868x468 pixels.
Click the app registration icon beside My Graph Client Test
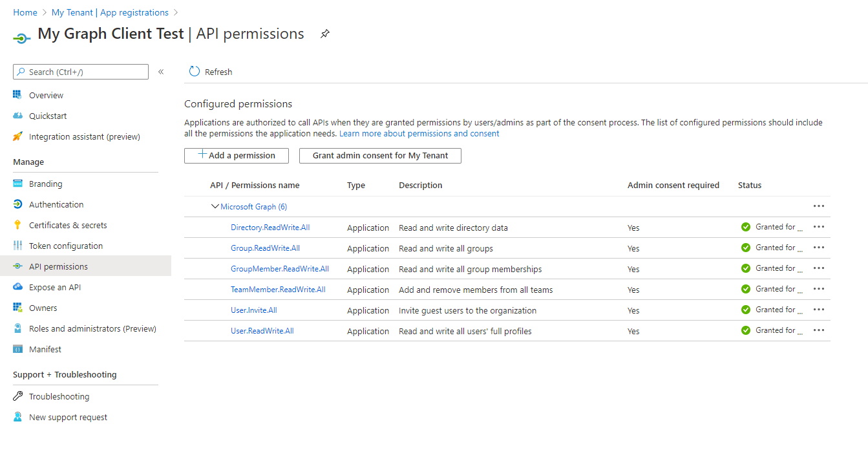[21, 38]
